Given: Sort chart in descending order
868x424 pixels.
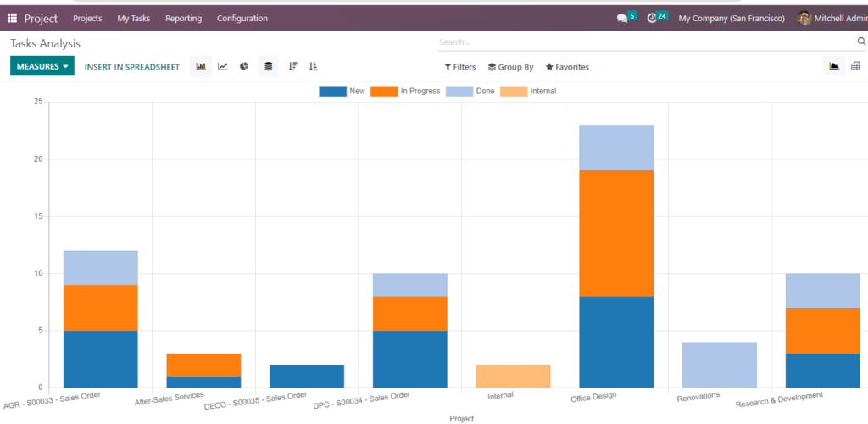Looking at the screenshot, I should click(x=292, y=66).
